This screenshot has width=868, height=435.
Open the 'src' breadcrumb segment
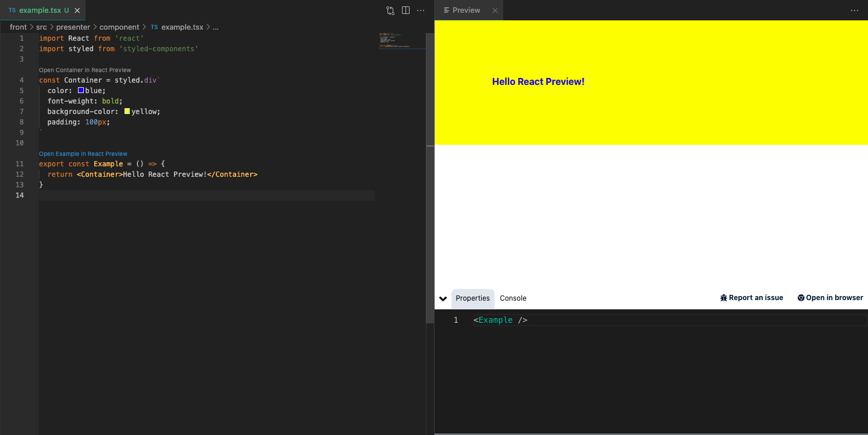[x=41, y=27]
